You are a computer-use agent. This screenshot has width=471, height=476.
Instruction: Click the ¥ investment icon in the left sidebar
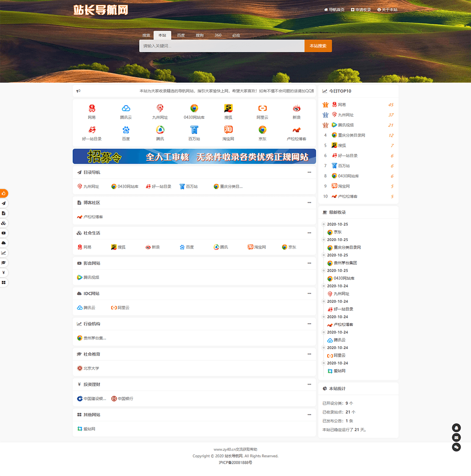point(4,273)
